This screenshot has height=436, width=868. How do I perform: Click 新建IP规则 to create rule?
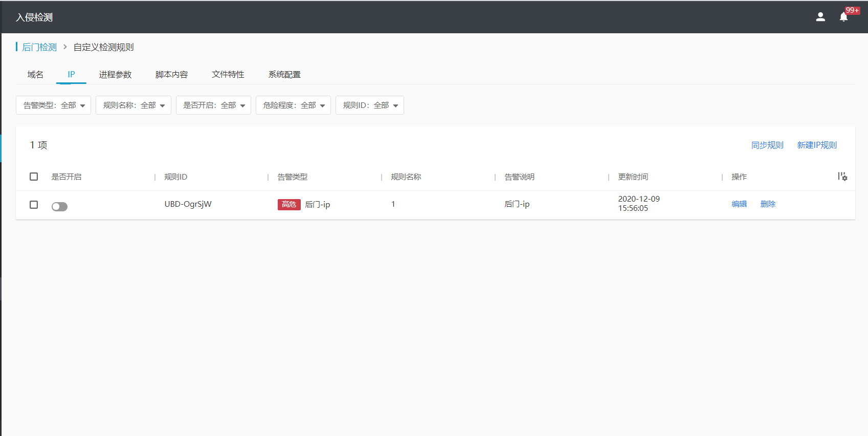(817, 145)
